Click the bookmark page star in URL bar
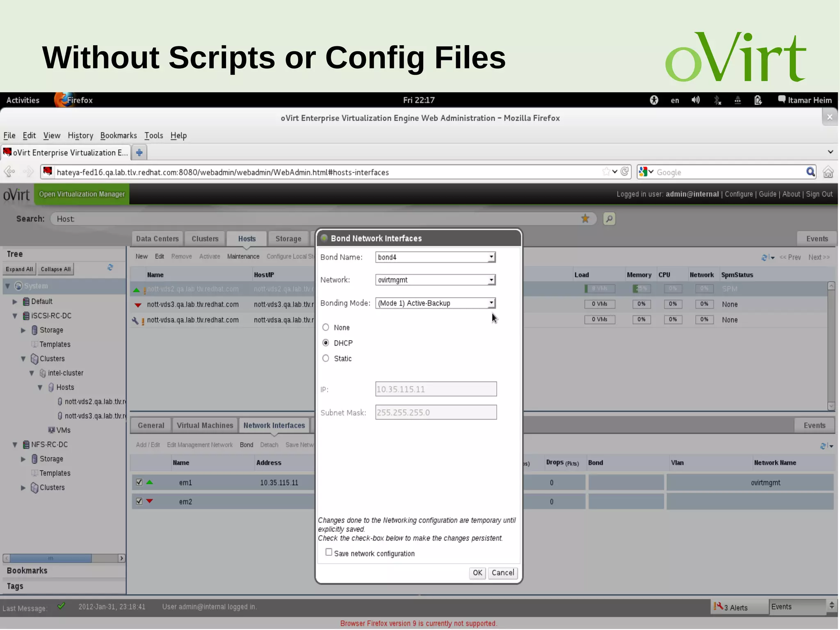Viewport: 840px width, 630px height. click(606, 172)
